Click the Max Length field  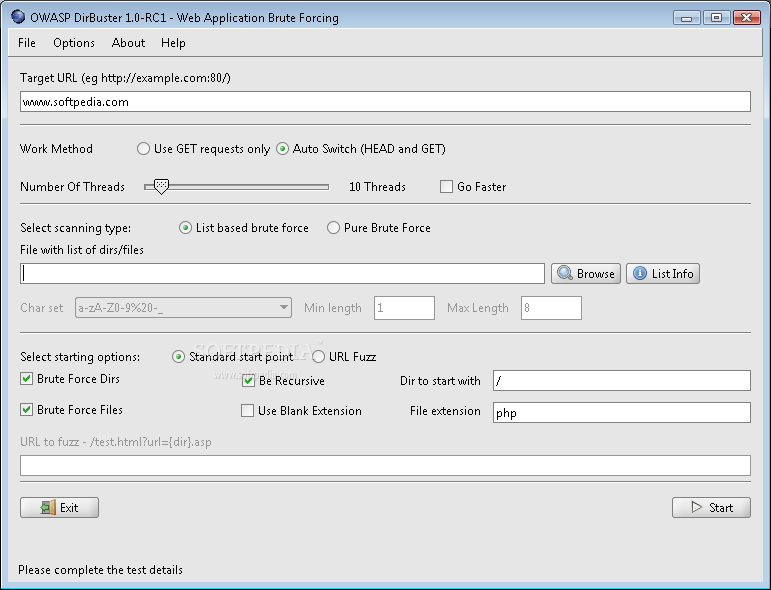pyautogui.click(x=551, y=308)
